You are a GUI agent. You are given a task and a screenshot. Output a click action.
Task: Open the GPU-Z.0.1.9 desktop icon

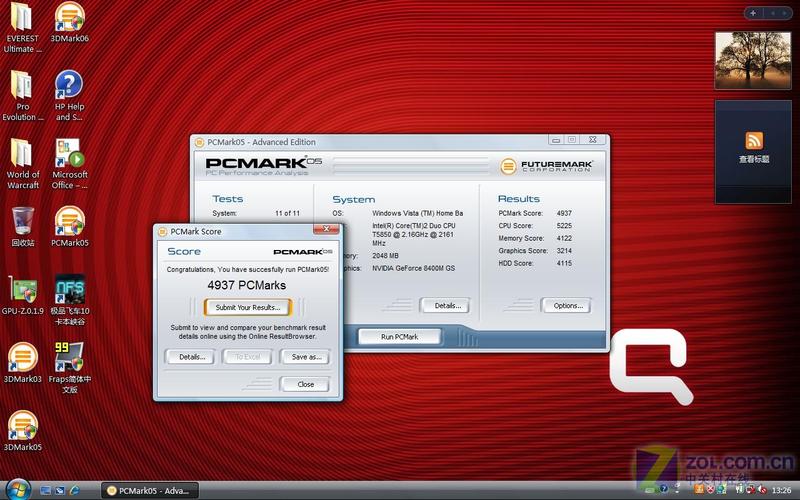pos(22,295)
